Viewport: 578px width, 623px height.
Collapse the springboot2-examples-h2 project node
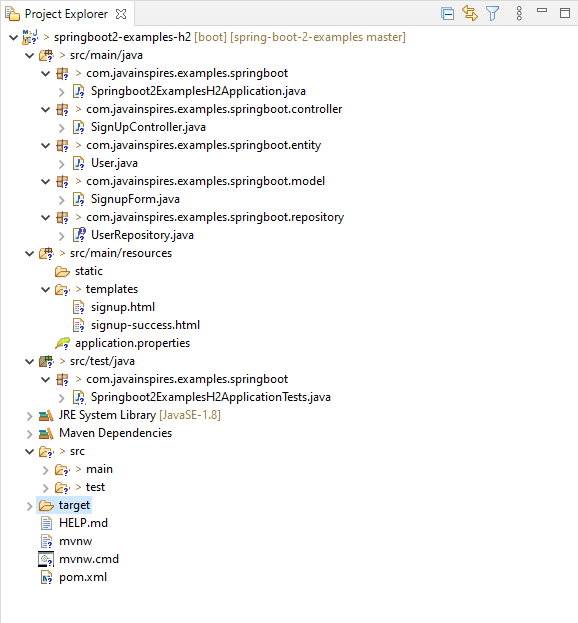coord(14,37)
